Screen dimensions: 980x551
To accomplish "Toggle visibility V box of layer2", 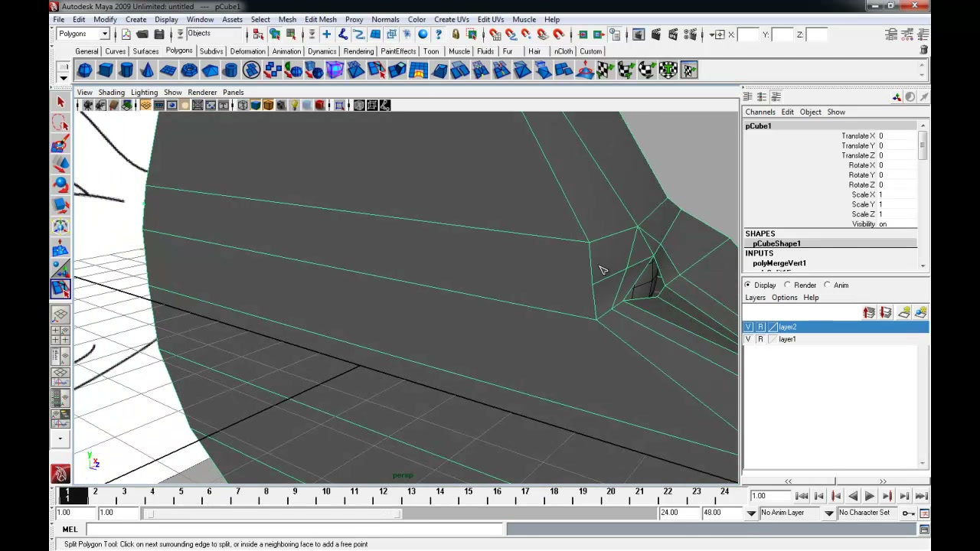I will point(749,327).
